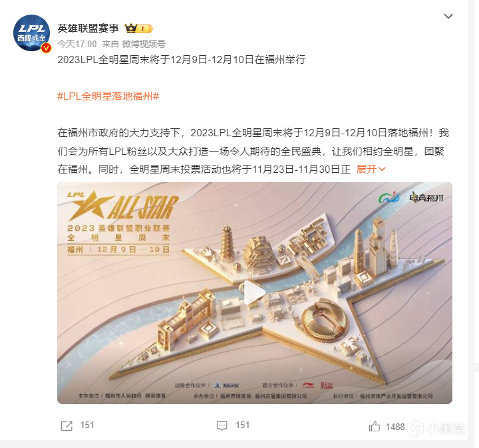The height and width of the screenshot is (448, 479).
Task: Click the golden stadium in video thumbnail
Action: pyautogui.click(x=324, y=319)
